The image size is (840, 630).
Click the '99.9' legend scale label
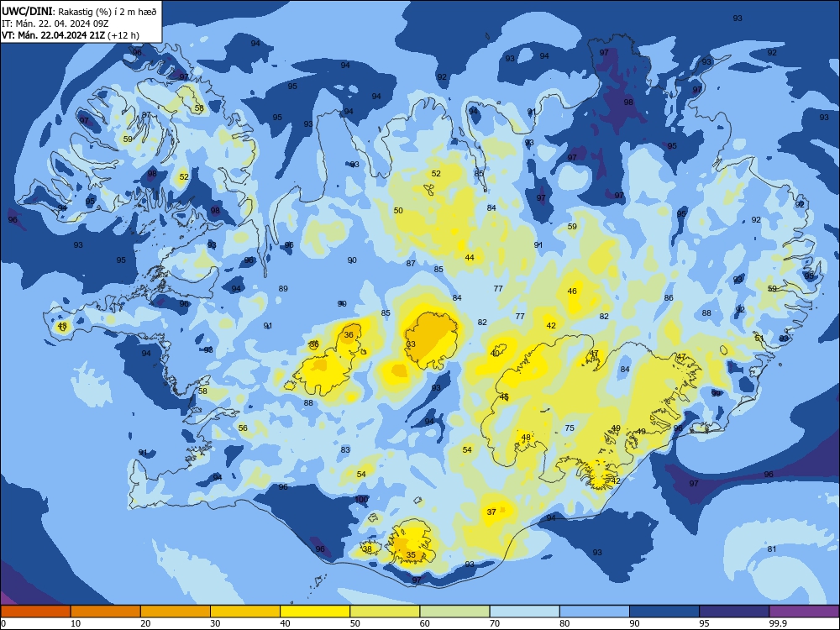(778, 623)
